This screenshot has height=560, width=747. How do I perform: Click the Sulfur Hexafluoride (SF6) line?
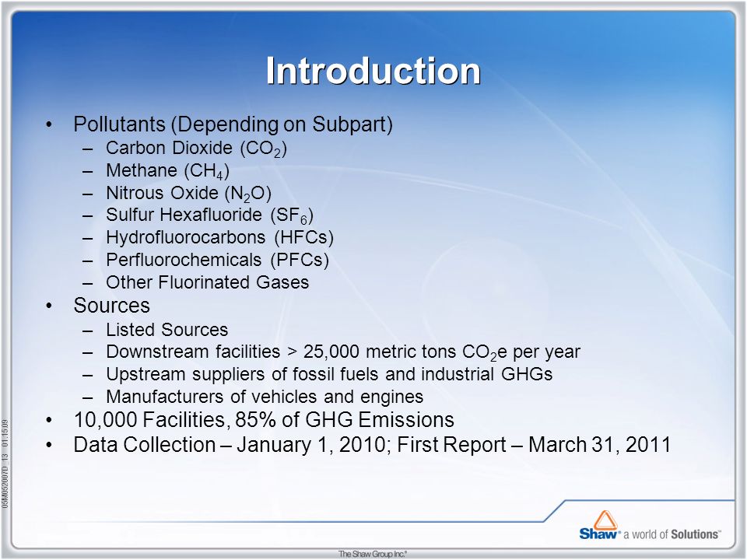tap(209, 215)
